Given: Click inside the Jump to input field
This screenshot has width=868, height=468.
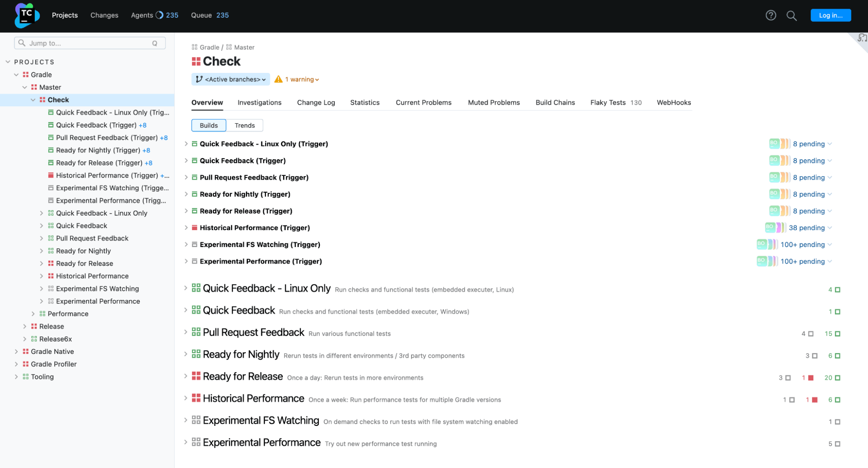Looking at the screenshot, I should 78,43.
